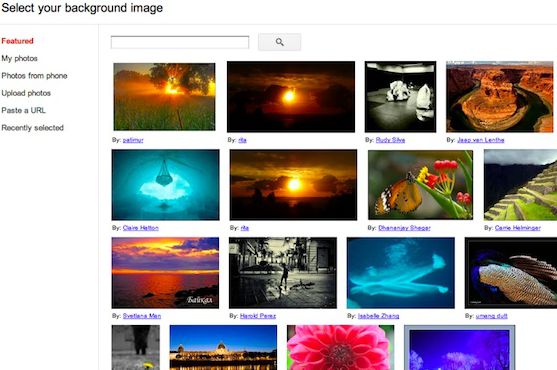The height and width of the screenshot is (370, 557).
Task: Select the purple-blue trees thumbnail
Action: point(460,348)
